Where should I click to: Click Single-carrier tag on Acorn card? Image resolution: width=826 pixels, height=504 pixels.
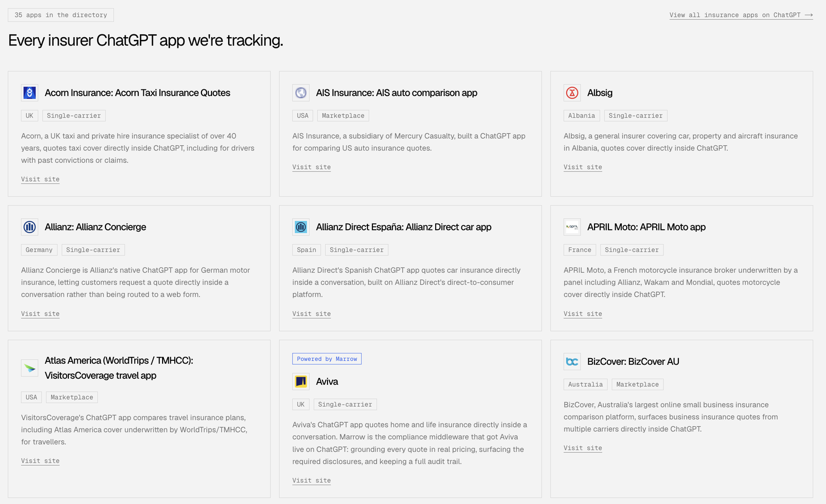pyautogui.click(x=74, y=115)
